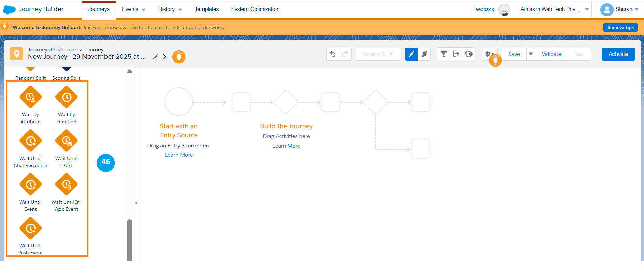Toggle the pencil edit mode button
644x261 pixels.
(x=411, y=54)
